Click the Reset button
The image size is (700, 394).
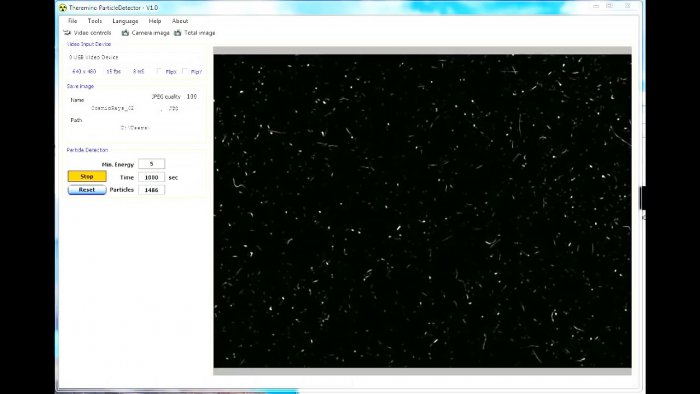(x=87, y=190)
